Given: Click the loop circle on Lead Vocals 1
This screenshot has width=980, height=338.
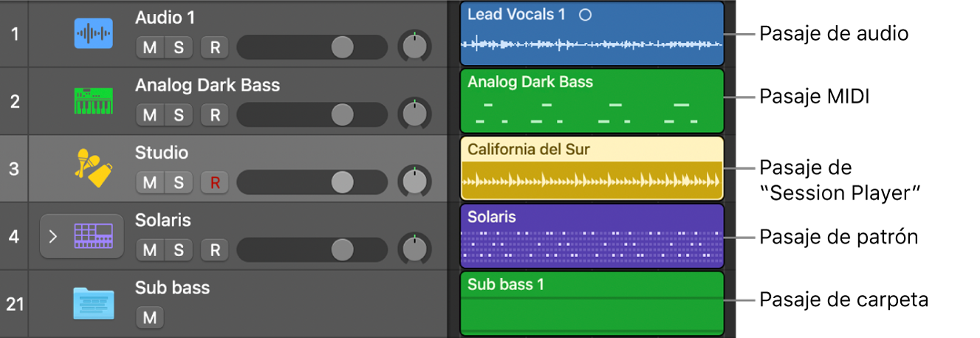Looking at the screenshot, I should (585, 15).
